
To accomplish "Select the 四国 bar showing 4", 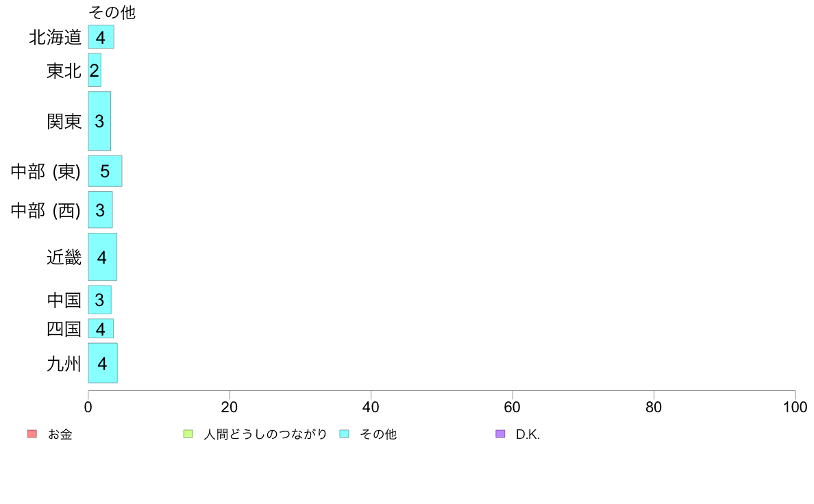I will 101,329.
